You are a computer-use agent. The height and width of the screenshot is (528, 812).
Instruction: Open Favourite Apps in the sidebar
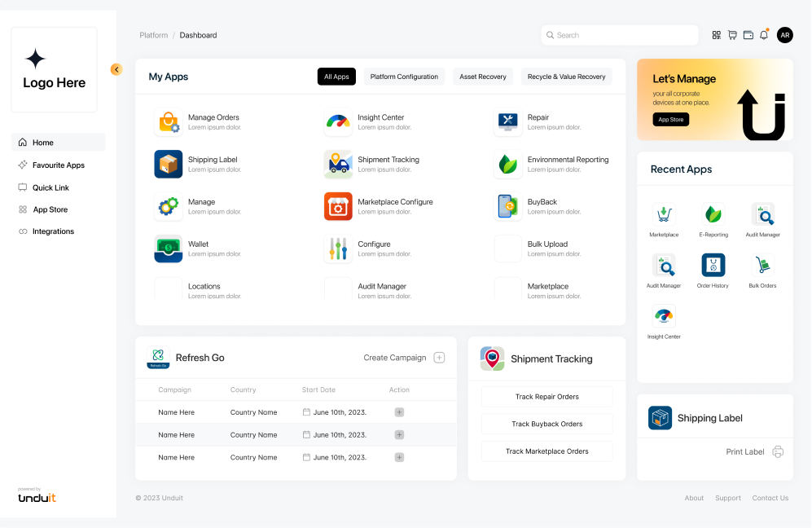pyautogui.click(x=58, y=165)
